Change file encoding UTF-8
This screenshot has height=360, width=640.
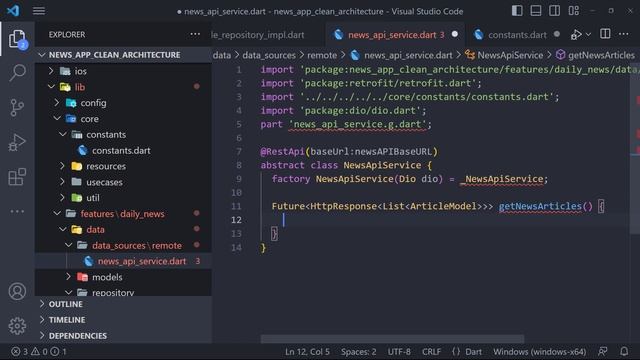(x=399, y=351)
